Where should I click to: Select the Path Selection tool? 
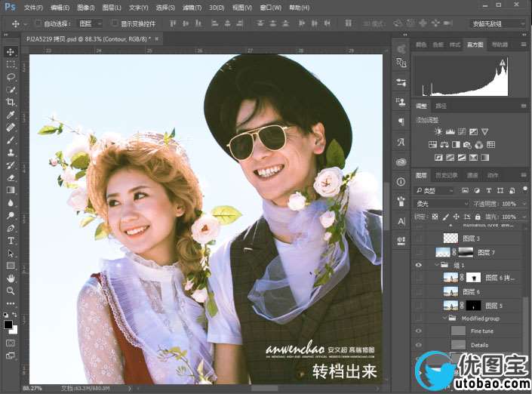click(x=11, y=253)
